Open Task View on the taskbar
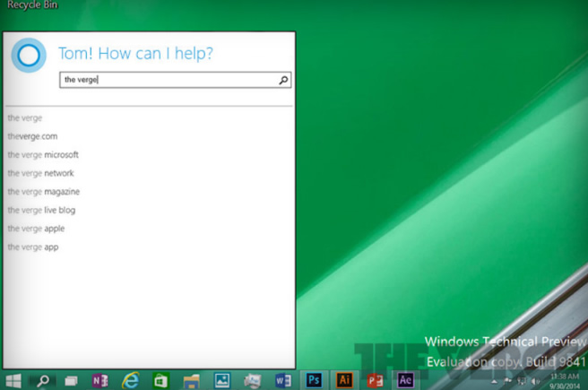 [71, 381]
